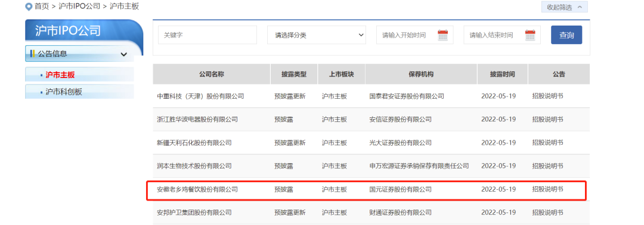The image size is (644, 225).
Task: Open 招股说明书 for 润本生物技术股份有限公司
Action: [547, 166]
